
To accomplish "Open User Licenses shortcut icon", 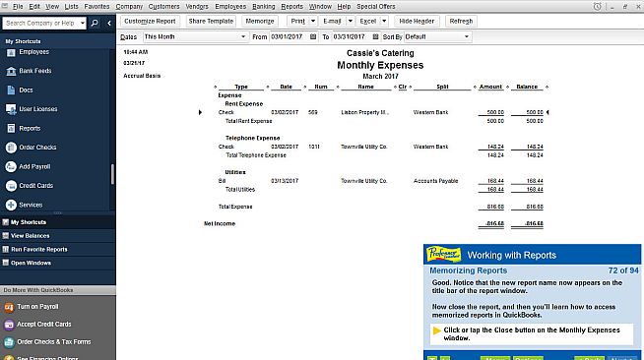I will click(x=11, y=109).
